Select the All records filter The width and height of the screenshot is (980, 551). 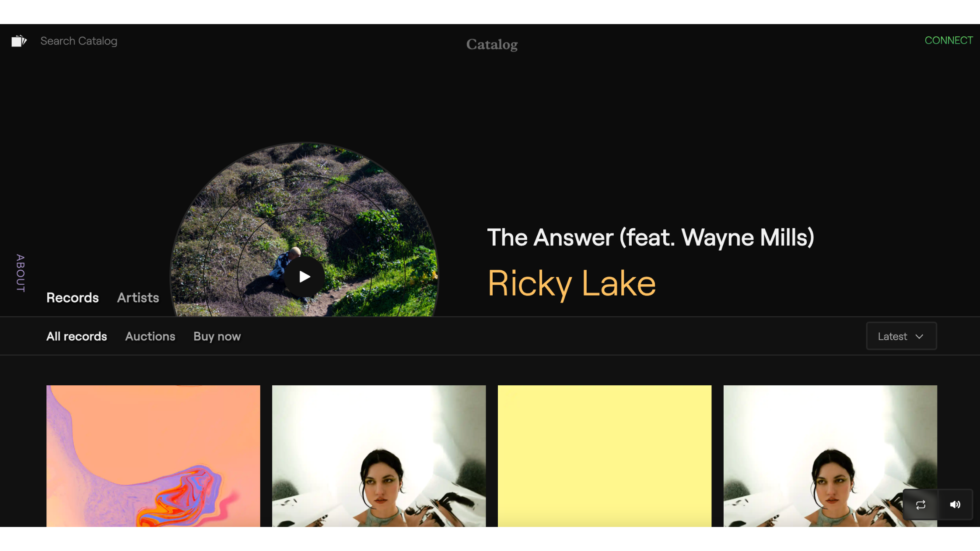click(x=77, y=336)
